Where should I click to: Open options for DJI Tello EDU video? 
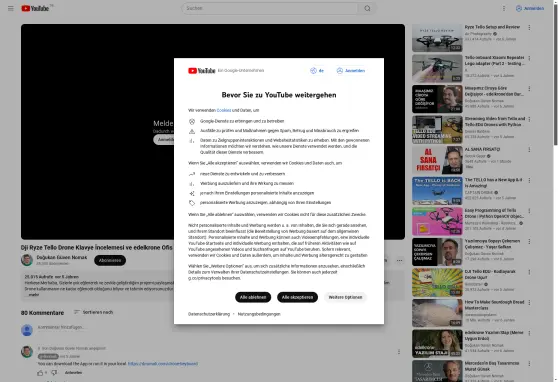(529, 272)
